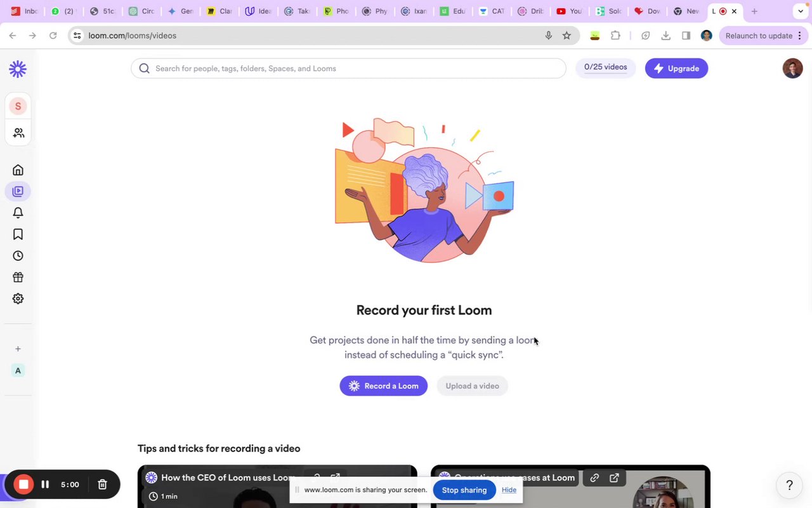Bookmark this page with the star icon
The image size is (812, 508).
coord(566,36)
